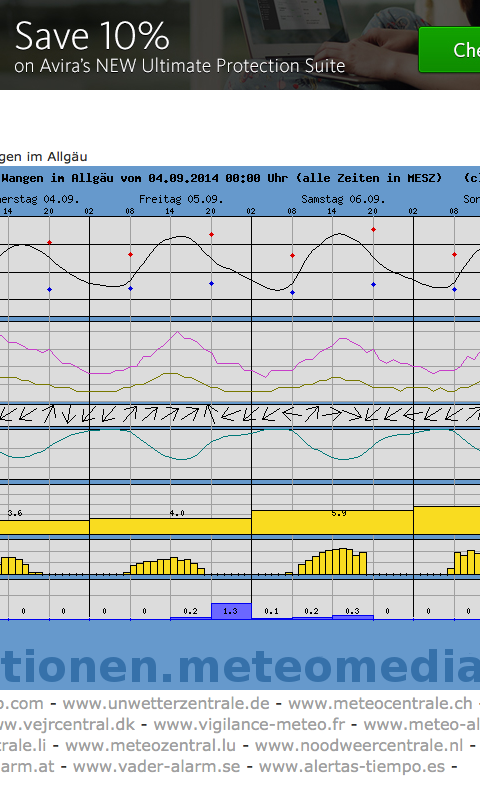Image resolution: width=480 pixels, height=800 pixels.
Task: Select the red marker at Friday 20h
Action: point(211,235)
